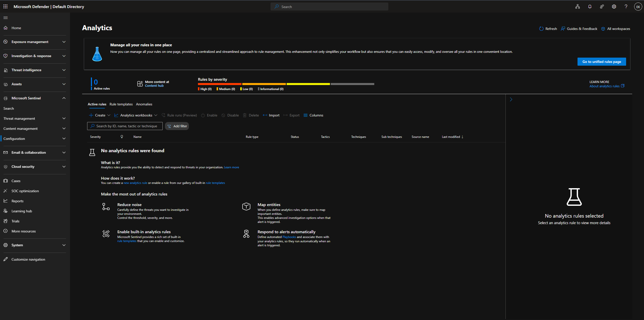Open the settings gear icon
The height and width of the screenshot is (320, 644).
614,7
